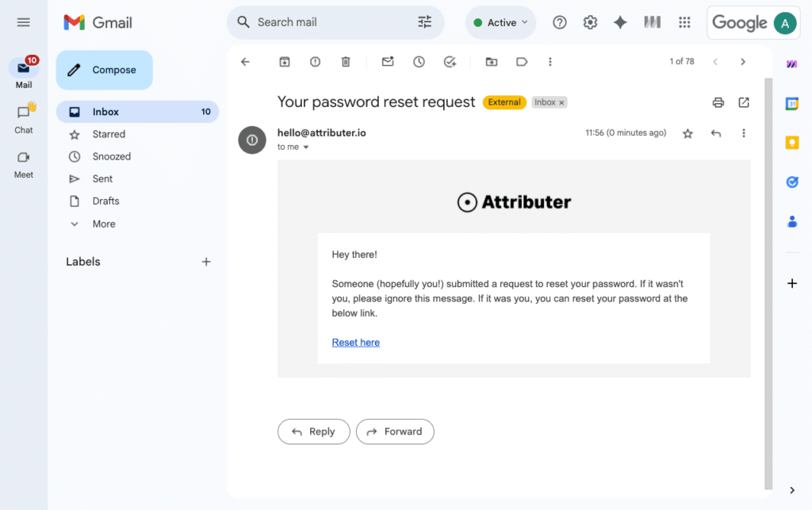Star this message
The width and height of the screenshot is (812, 510).
[688, 133]
